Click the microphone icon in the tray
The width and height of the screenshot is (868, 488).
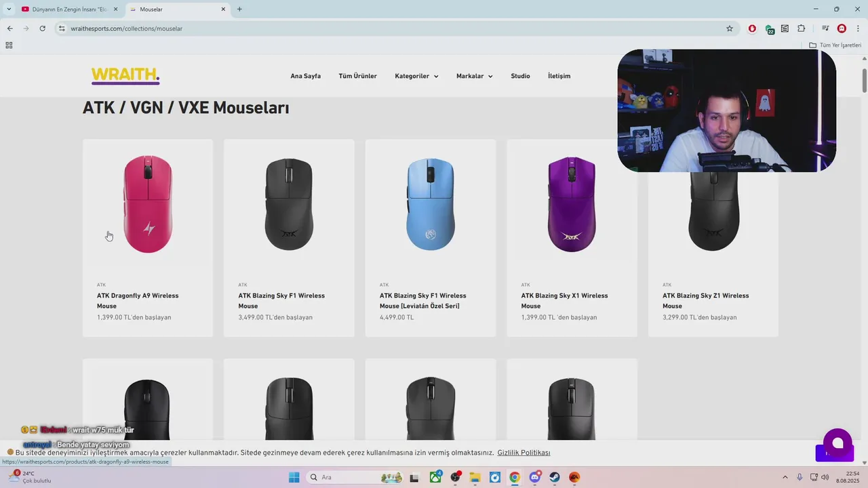[x=800, y=477]
